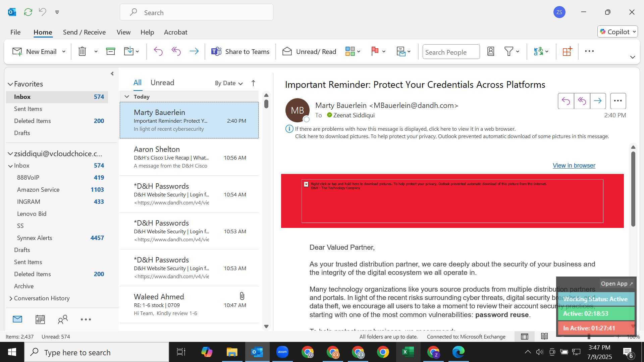Open the Aaron Shelton Cisco Live Recap email

189,157
